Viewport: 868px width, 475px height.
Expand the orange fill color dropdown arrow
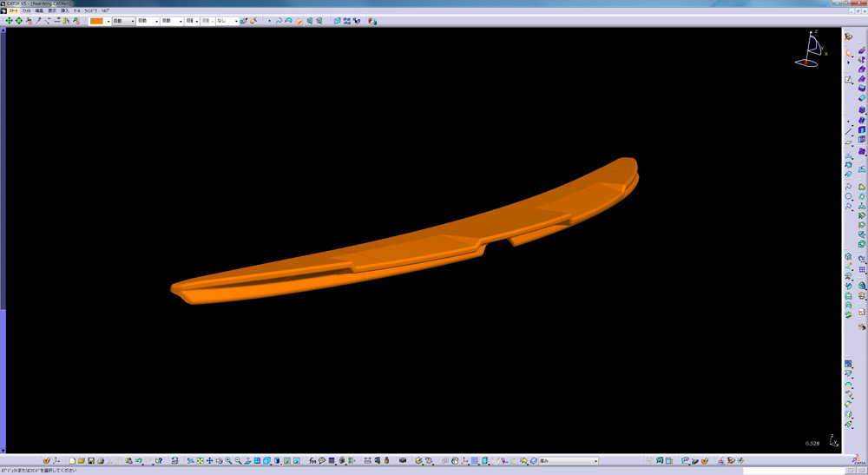[x=108, y=21]
